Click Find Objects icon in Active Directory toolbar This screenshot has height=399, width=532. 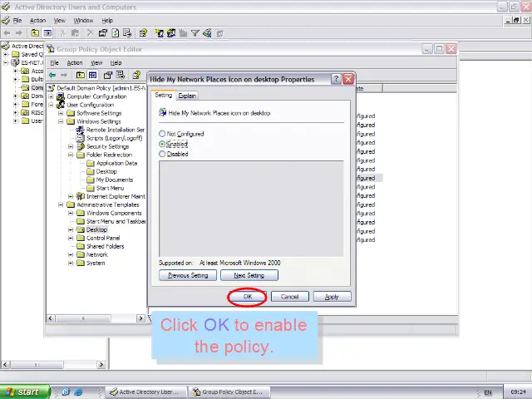(207, 33)
